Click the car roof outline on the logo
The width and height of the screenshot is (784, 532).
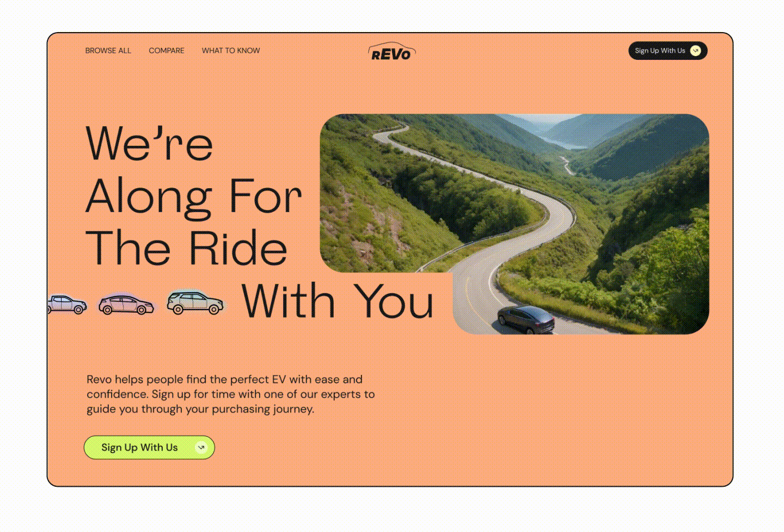tap(392, 46)
